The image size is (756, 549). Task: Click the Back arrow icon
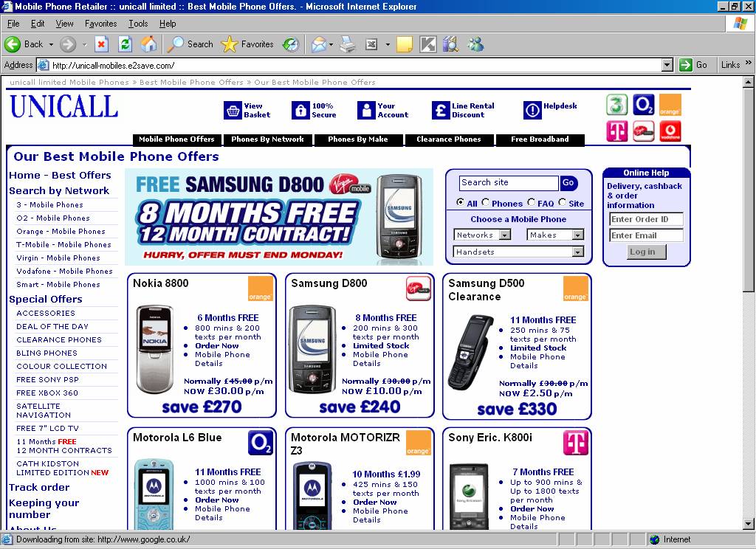coord(13,44)
